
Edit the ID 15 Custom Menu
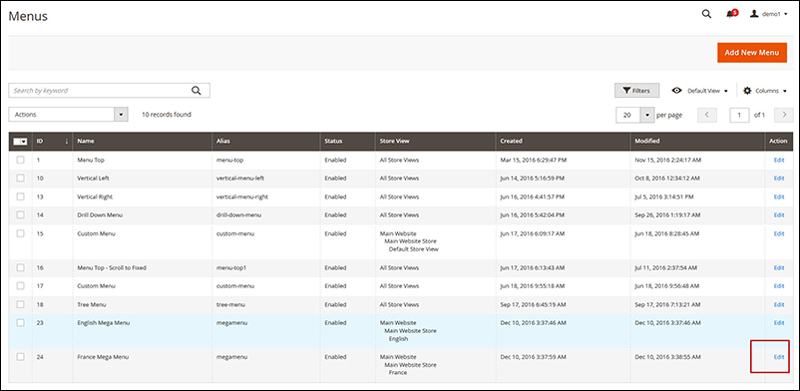[779, 233]
